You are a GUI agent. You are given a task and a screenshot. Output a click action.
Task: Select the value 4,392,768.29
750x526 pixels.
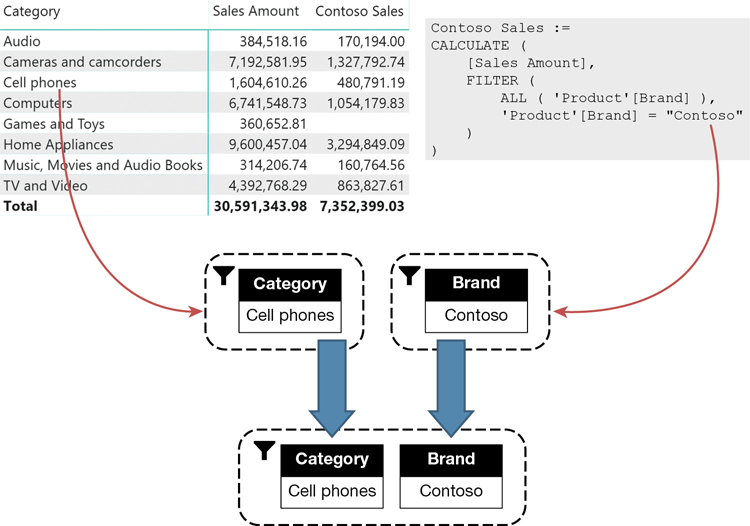(x=268, y=186)
